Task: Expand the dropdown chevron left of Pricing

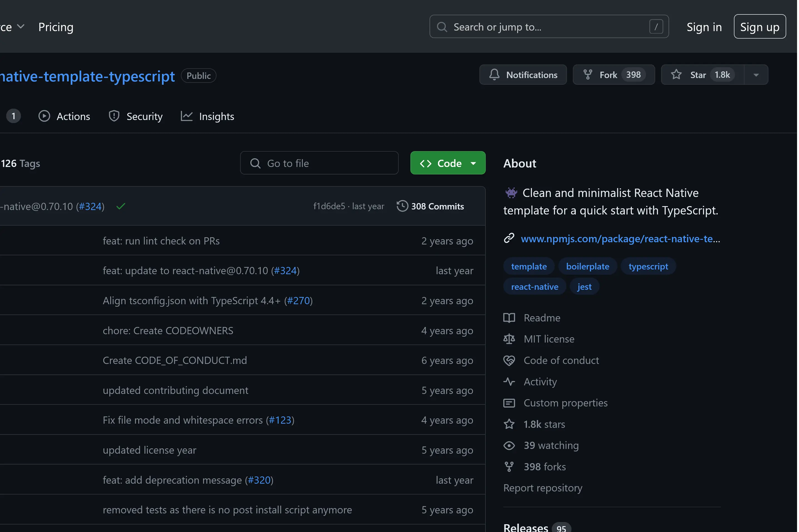Action: tap(20, 27)
